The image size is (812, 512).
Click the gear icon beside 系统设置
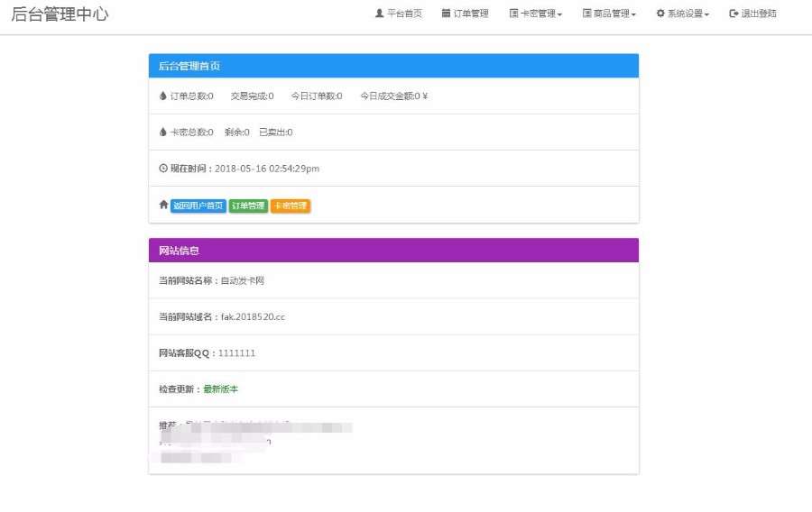pyautogui.click(x=660, y=14)
